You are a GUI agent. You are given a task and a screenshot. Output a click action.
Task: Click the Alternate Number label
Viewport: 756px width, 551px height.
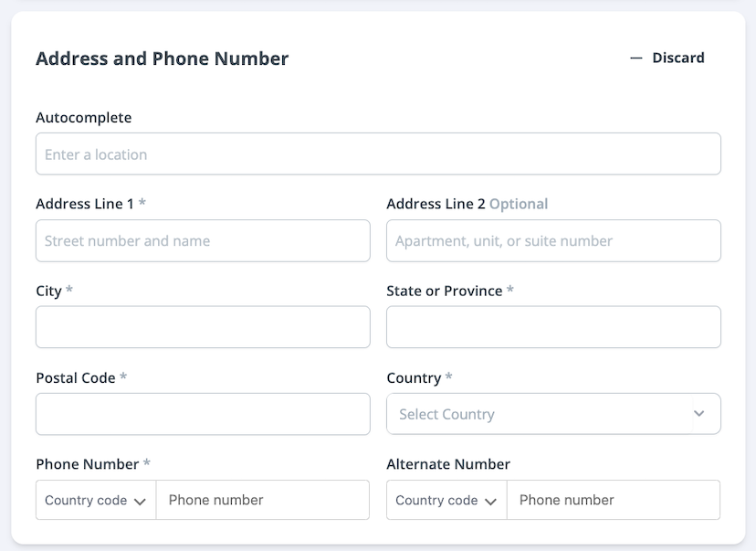(x=448, y=464)
